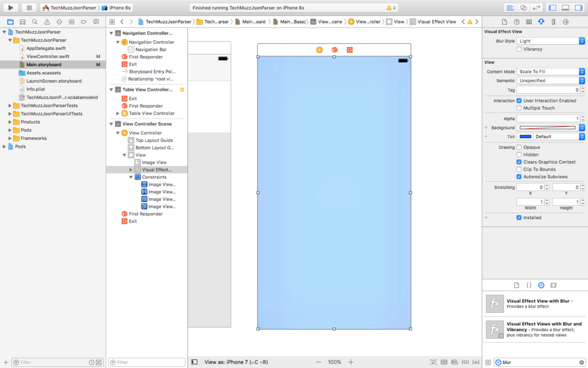Open the File inspector tab

point(504,22)
